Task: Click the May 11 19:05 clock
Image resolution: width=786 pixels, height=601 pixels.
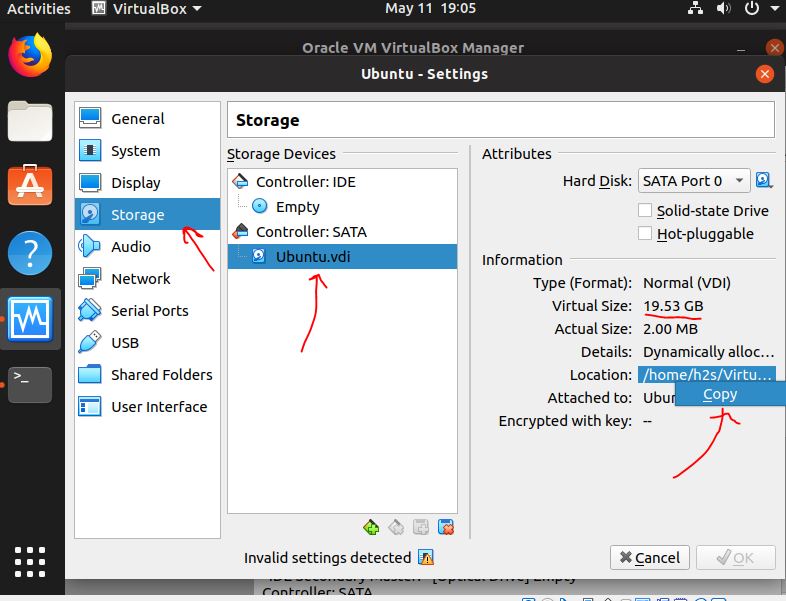Action: [x=430, y=9]
